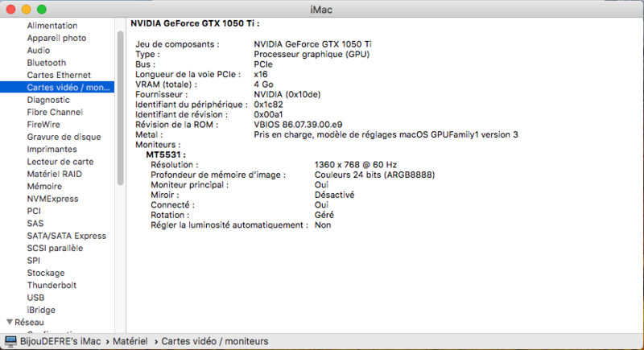This screenshot has height=350, width=644.
Task: Click the Moniteurs label
Action: click(x=158, y=145)
